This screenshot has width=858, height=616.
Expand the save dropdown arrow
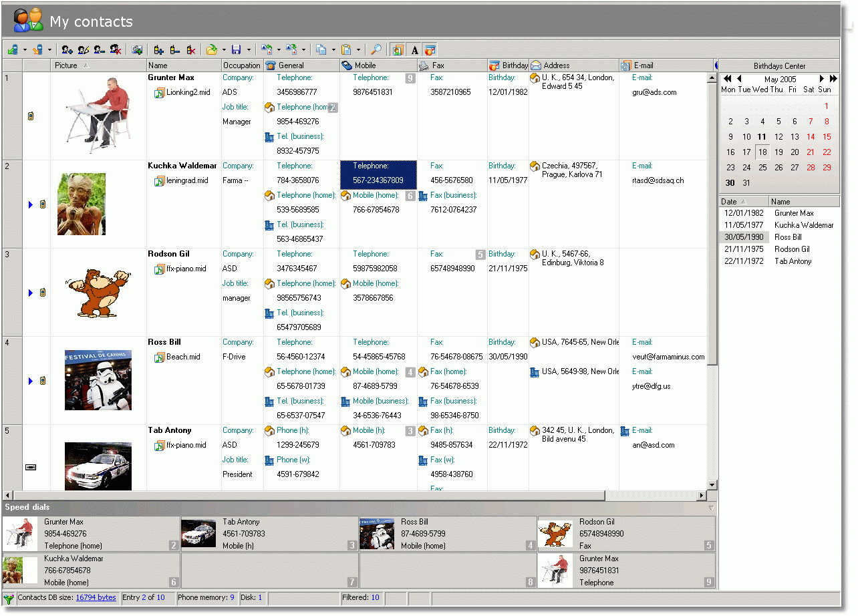coord(249,50)
